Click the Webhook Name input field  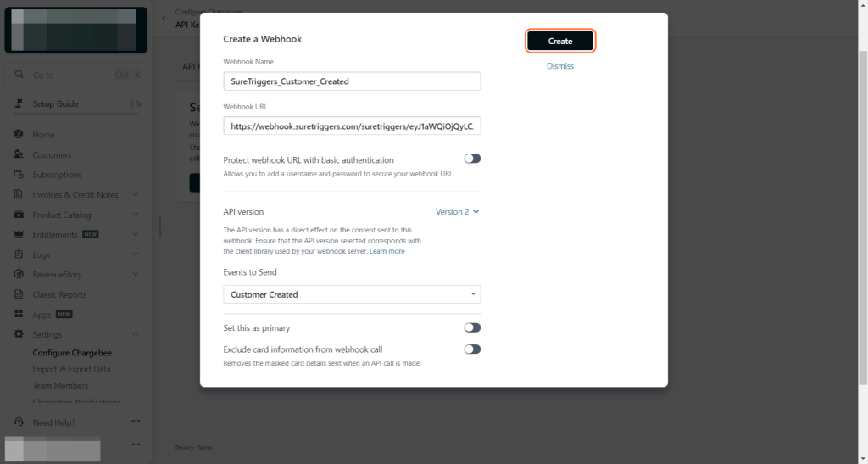(x=352, y=81)
